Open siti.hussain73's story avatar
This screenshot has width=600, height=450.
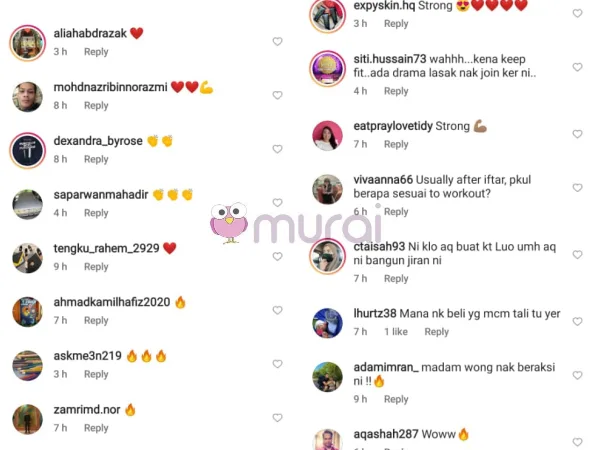(328, 68)
